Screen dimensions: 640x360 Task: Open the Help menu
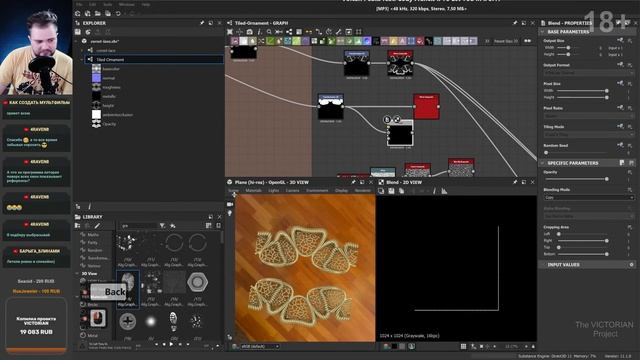pyautogui.click(x=146, y=4)
